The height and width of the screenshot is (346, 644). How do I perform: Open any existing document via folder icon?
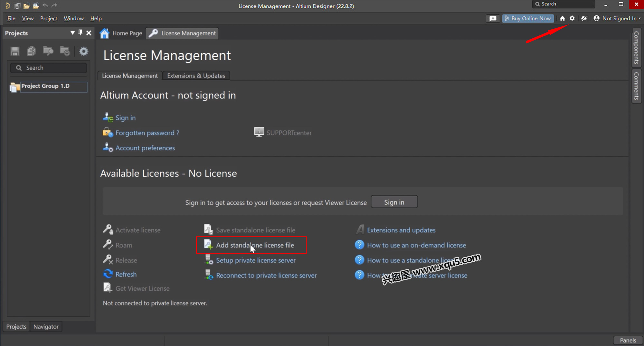(26, 5)
